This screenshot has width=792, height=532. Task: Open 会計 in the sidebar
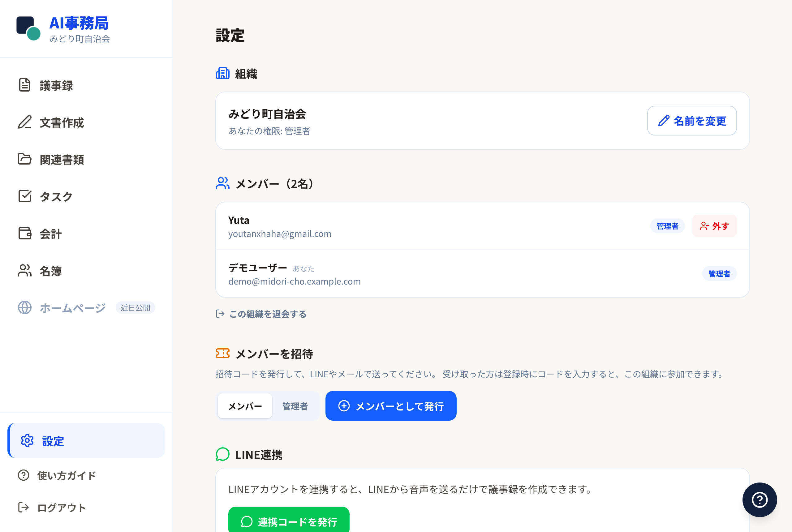tap(86, 234)
